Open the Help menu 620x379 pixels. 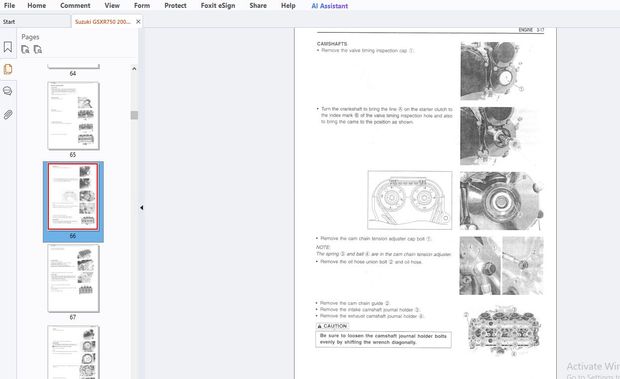[288, 6]
